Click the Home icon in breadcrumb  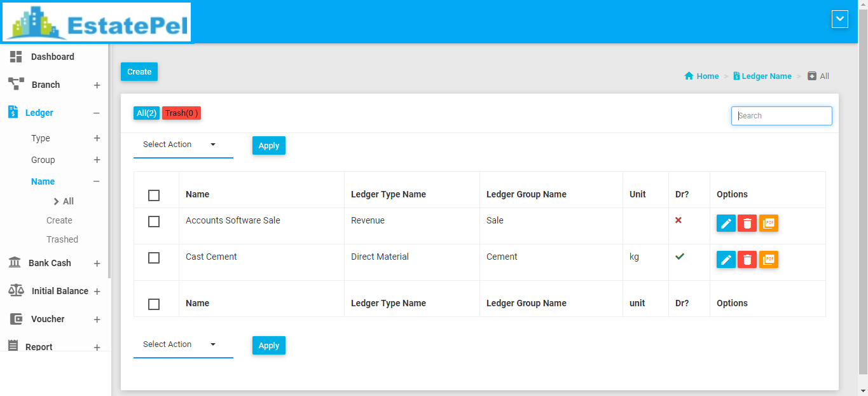tap(689, 76)
